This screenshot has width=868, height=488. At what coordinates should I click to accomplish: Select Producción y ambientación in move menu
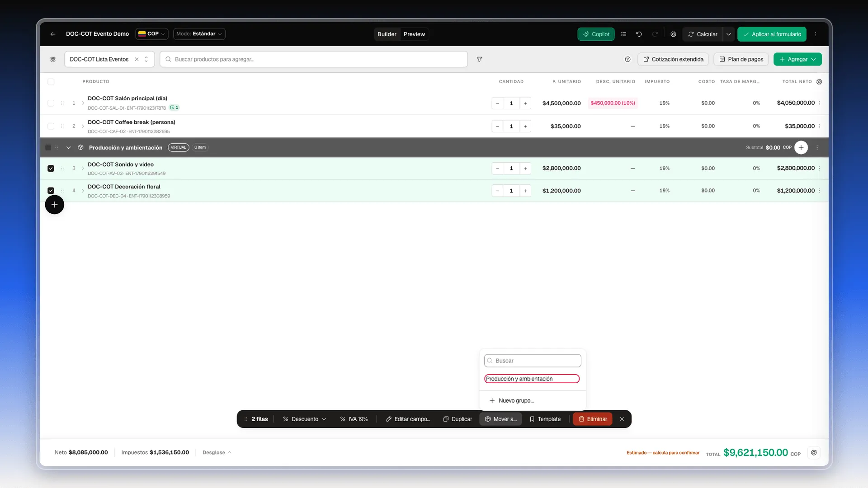click(x=532, y=379)
